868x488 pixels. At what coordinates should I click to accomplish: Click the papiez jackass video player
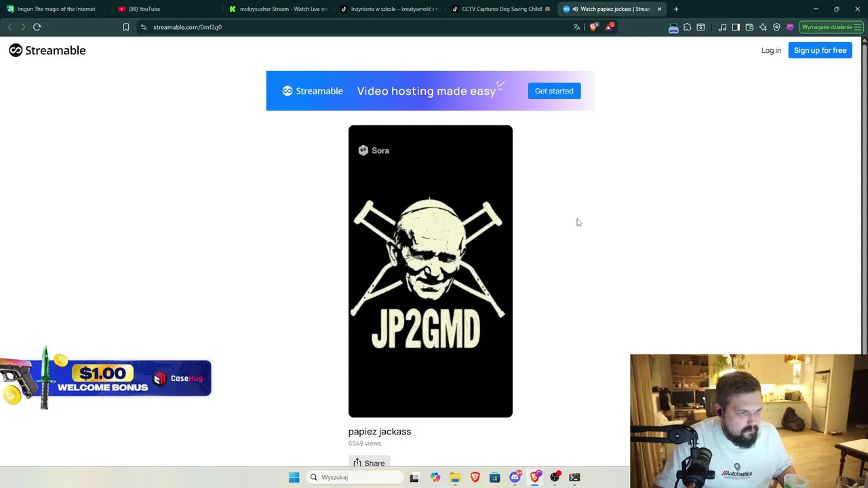tap(431, 271)
